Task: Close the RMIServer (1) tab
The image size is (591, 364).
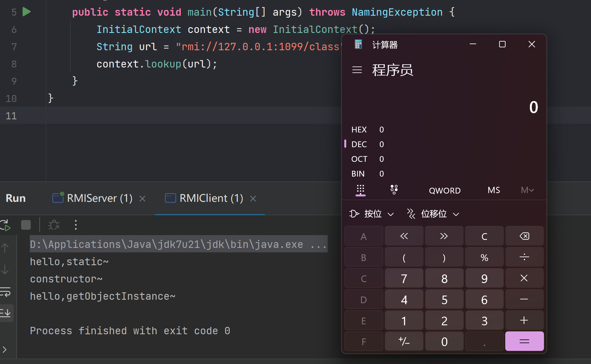Action: coord(143,199)
